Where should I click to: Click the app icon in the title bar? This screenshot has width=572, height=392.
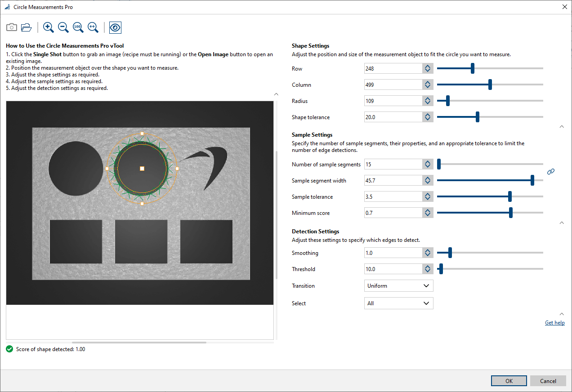click(x=7, y=7)
